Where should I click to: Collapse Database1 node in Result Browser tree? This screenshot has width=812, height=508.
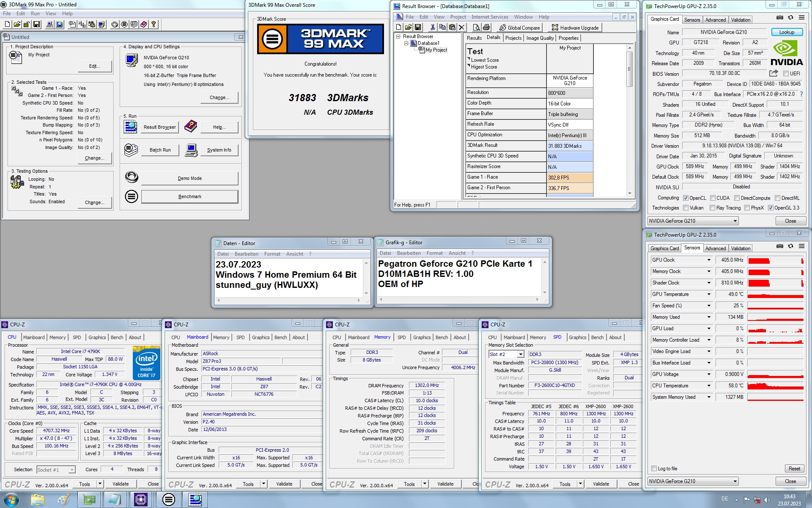(x=406, y=43)
